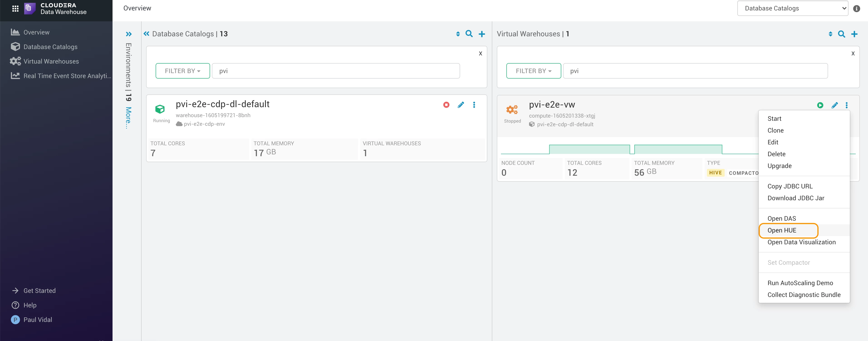868x341 pixels.
Task: Open the app launcher grid icon
Action: (x=15, y=8)
